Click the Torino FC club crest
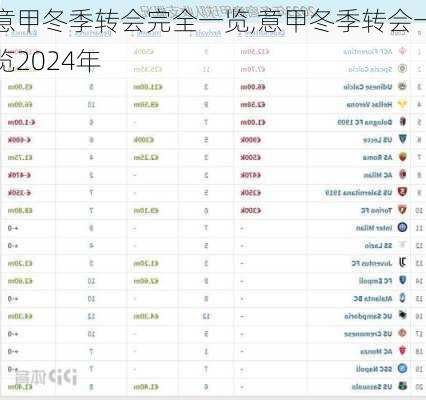This screenshot has height=400, width=426. pos(403,210)
